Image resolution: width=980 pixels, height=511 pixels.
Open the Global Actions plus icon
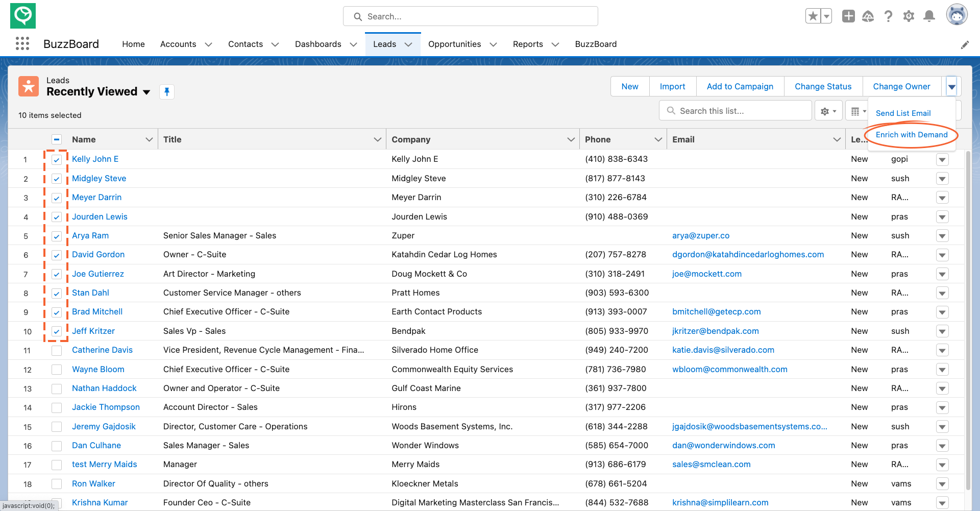click(848, 16)
